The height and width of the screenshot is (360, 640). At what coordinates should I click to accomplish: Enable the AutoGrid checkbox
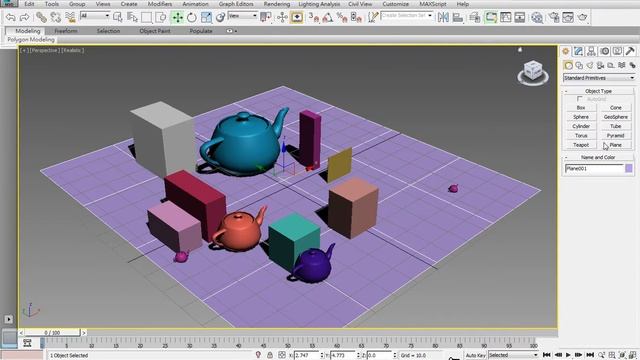(580, 99)
